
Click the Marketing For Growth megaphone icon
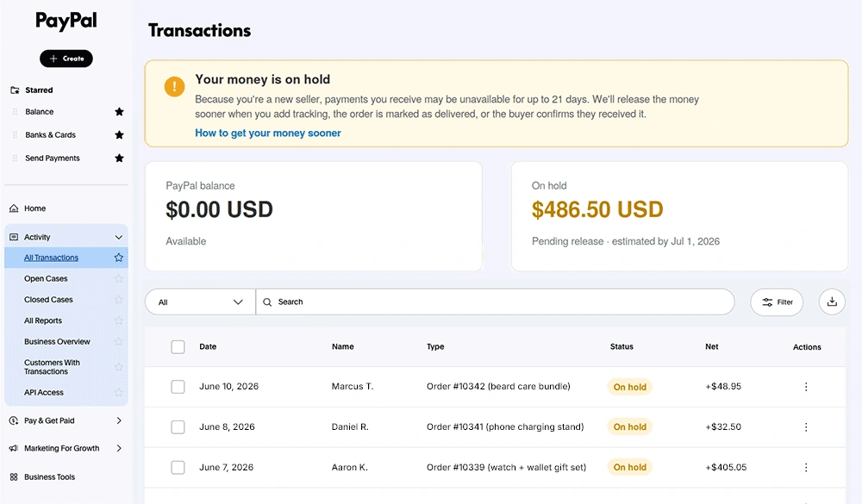14,449
